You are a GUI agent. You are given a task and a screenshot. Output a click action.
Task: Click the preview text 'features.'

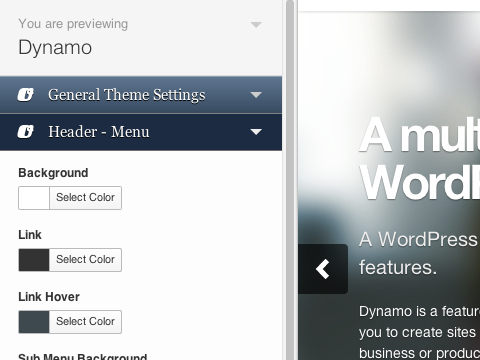pos(398,268)
